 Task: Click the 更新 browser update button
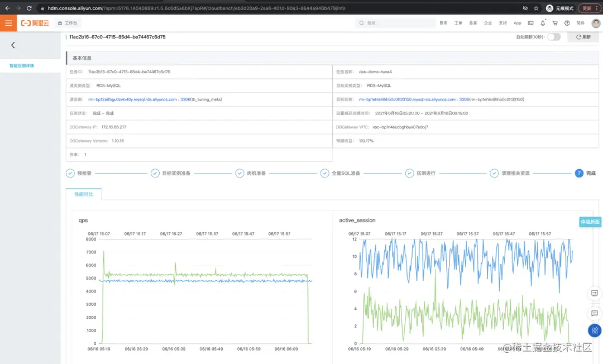pos(590,8)
